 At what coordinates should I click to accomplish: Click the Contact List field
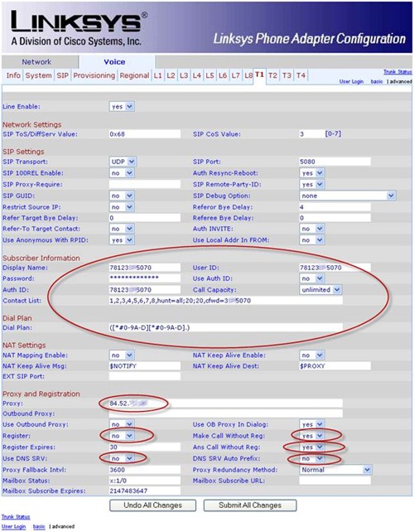[226, 301]
